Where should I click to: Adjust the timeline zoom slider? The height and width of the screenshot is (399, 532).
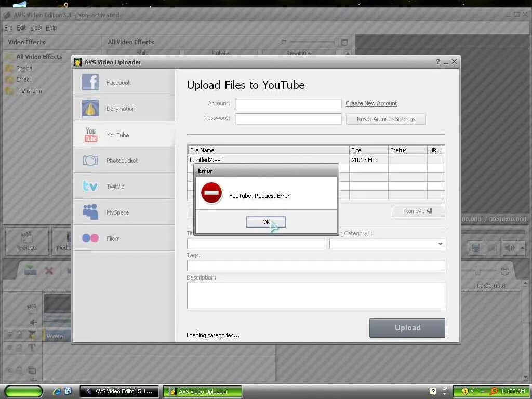[477, 271]
